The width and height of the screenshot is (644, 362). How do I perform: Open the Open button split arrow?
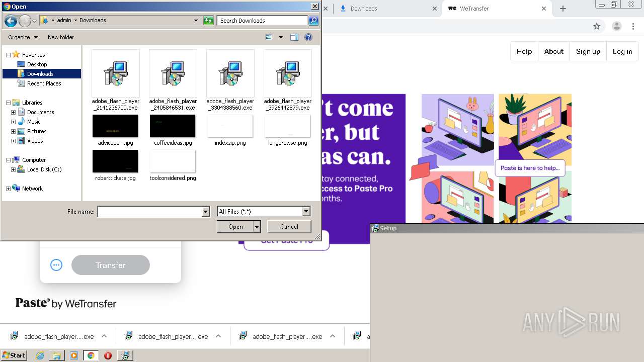257,227
